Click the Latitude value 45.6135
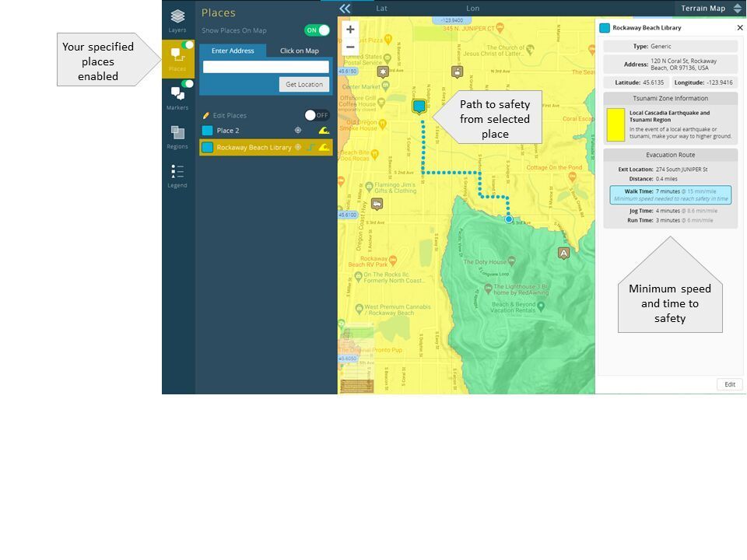This screenshot has width=747, height=560. point(653,83)
